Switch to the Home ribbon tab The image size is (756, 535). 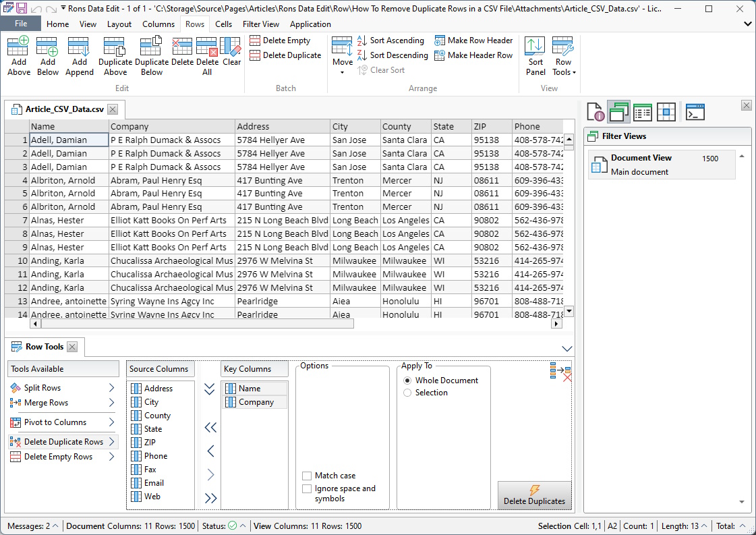57,24
